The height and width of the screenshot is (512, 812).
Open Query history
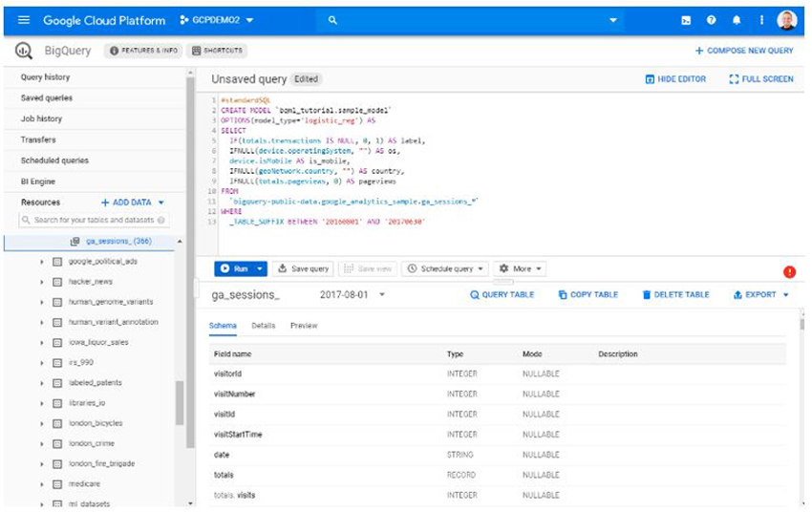(45, 77)
